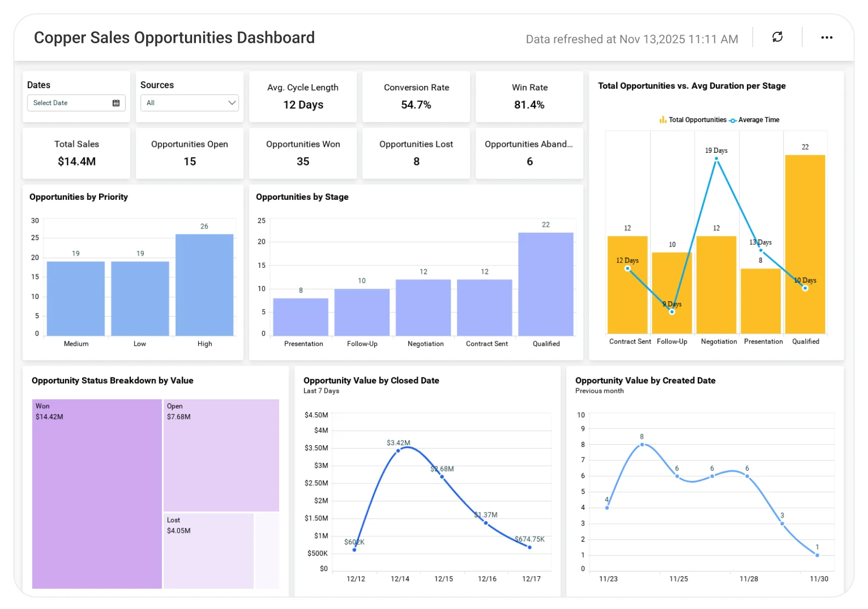Click the Contract Sent bar in Opportunities by Stage
Image resolution: width=868 pixels, height=609 pixels.
click(x=484, y=308)
